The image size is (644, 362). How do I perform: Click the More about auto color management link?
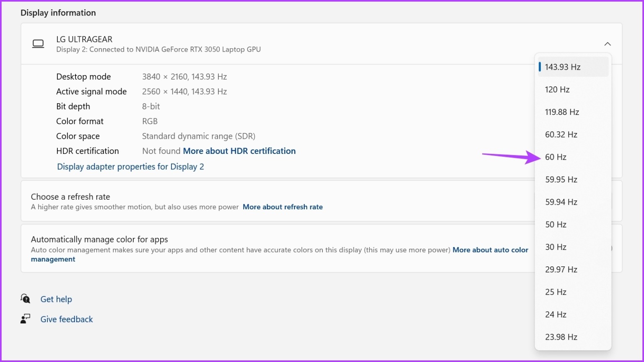pyautogui.click(x=490, y=250)
